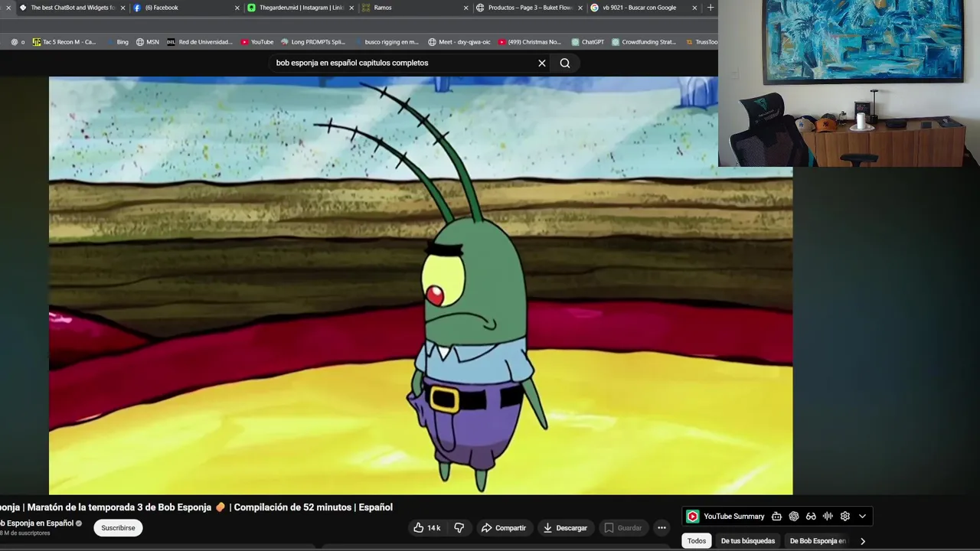Viewport: 980px width, 551px height.
Task: Clear the search box with the X
Action: [x=542, y=63]
